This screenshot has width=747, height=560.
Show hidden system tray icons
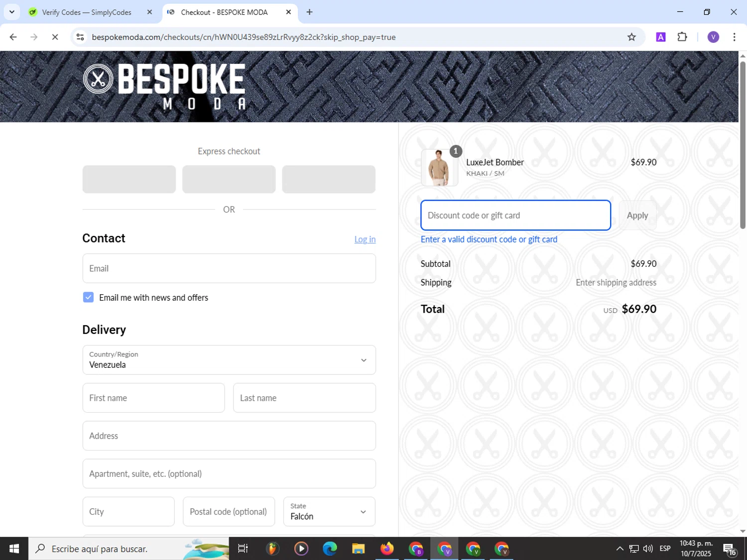tap(620, 549)
